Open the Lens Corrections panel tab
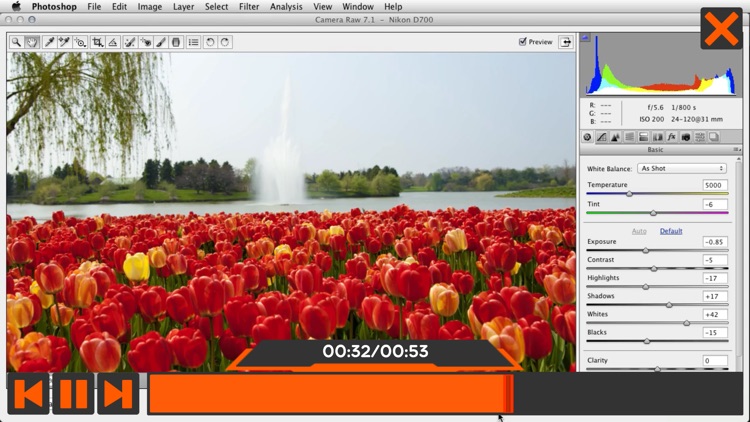The height and width of the screenshot is (422, 750). tap(658, 137)
